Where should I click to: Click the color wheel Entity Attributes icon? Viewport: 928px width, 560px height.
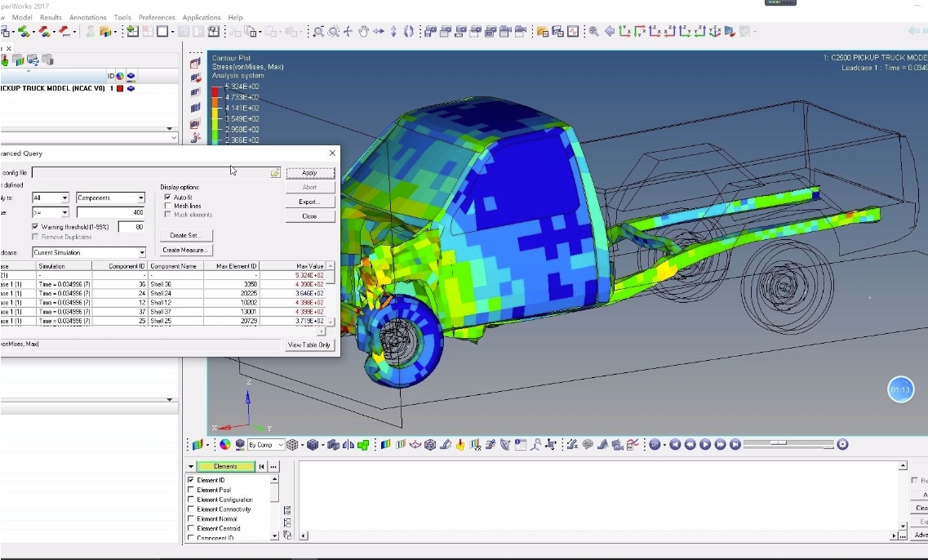(x=225, y=445)
